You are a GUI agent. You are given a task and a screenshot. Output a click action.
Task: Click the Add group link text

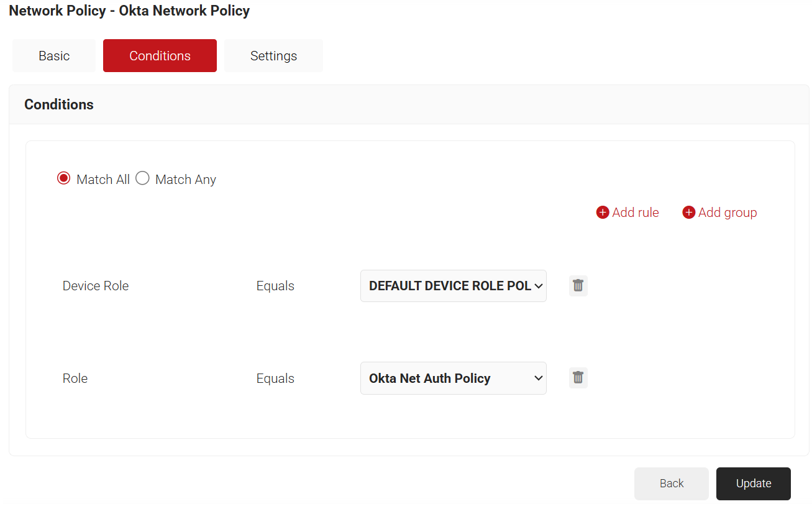coord(728,213)
